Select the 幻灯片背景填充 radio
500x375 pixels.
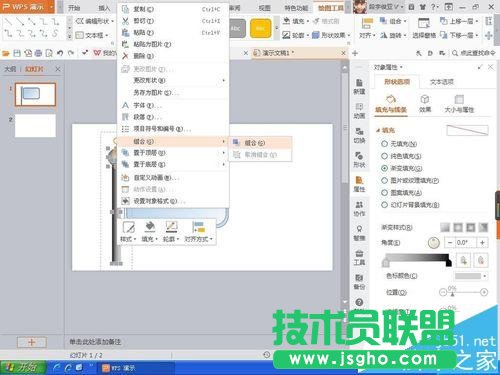pos(384,205)
